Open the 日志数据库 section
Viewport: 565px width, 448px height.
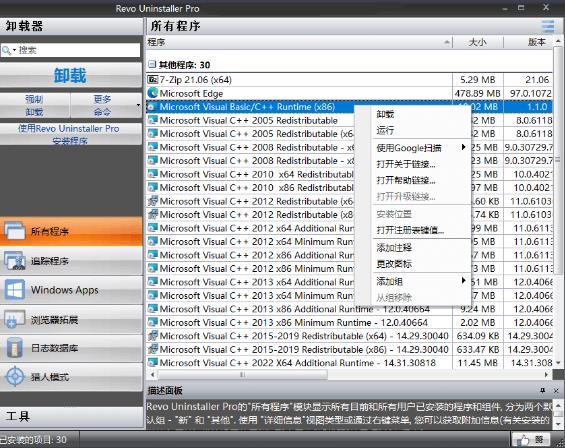coord(71,348)
